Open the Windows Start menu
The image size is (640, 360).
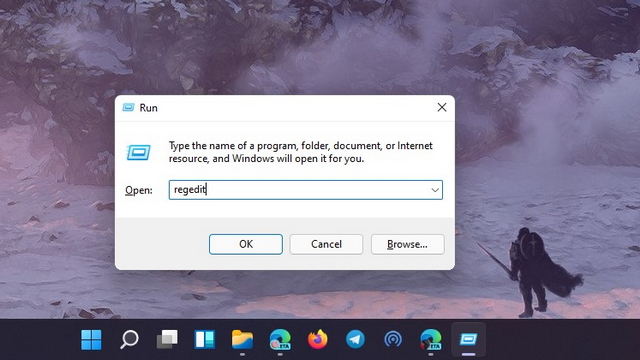point(91,339)
